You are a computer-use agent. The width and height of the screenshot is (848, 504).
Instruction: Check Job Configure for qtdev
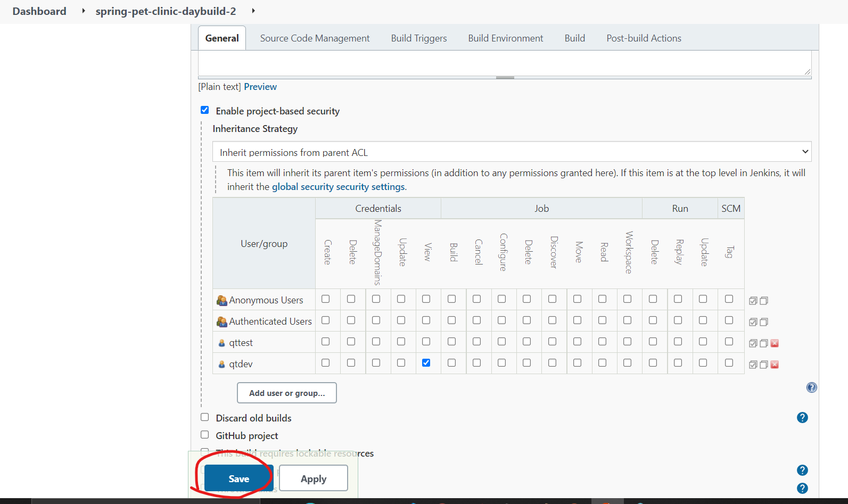(x=501, y=363)
